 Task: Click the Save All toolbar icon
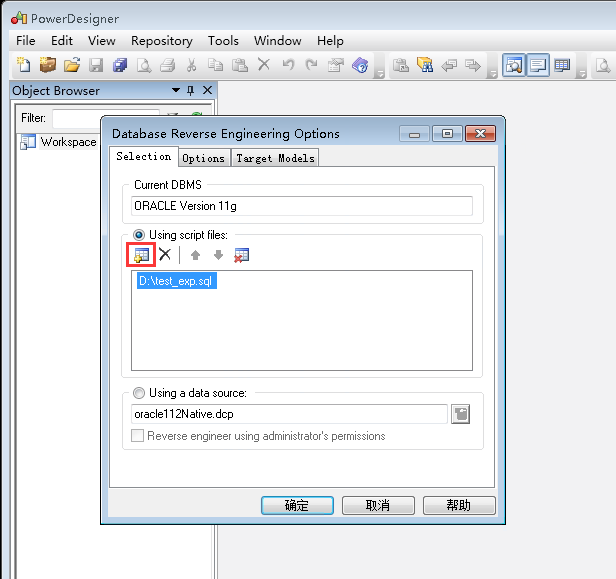(x=120, y=65)
